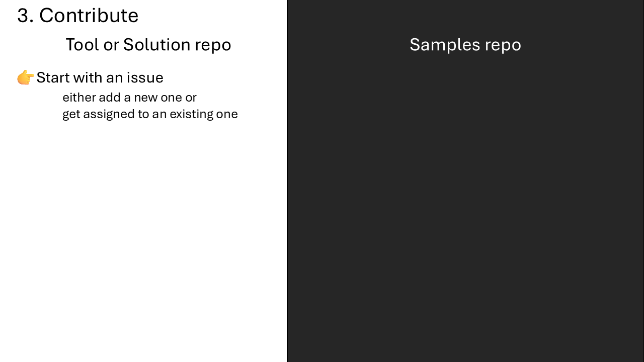The height and width of the screenshot is (362, 644).
Task: Click the word 'Contribute' in the title
Action: tap(89, 16)
